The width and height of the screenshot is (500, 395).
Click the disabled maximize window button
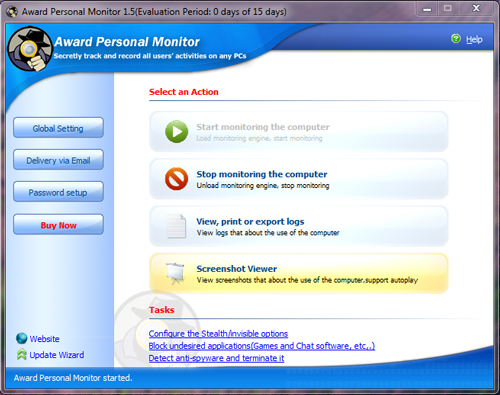[448, 9]
